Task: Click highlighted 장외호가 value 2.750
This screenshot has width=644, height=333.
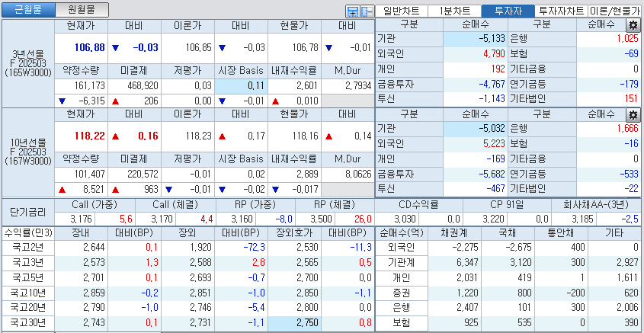Action: (x=294, y=323)
